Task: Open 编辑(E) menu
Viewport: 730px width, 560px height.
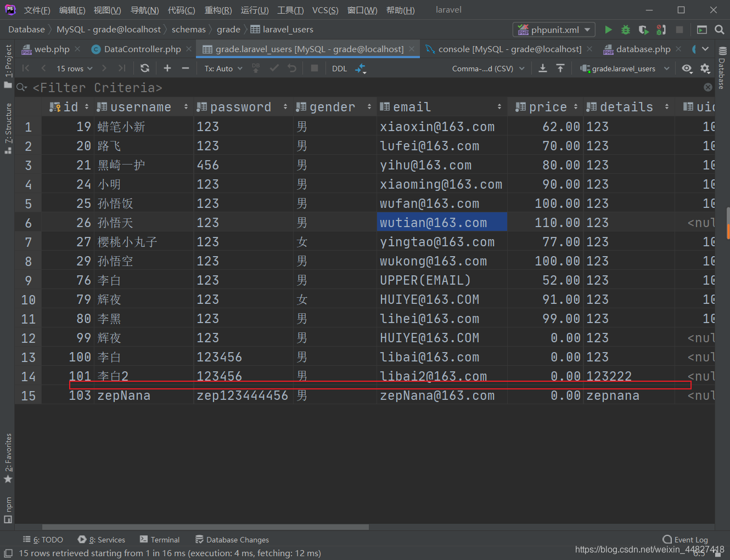Action: (72, 10)
